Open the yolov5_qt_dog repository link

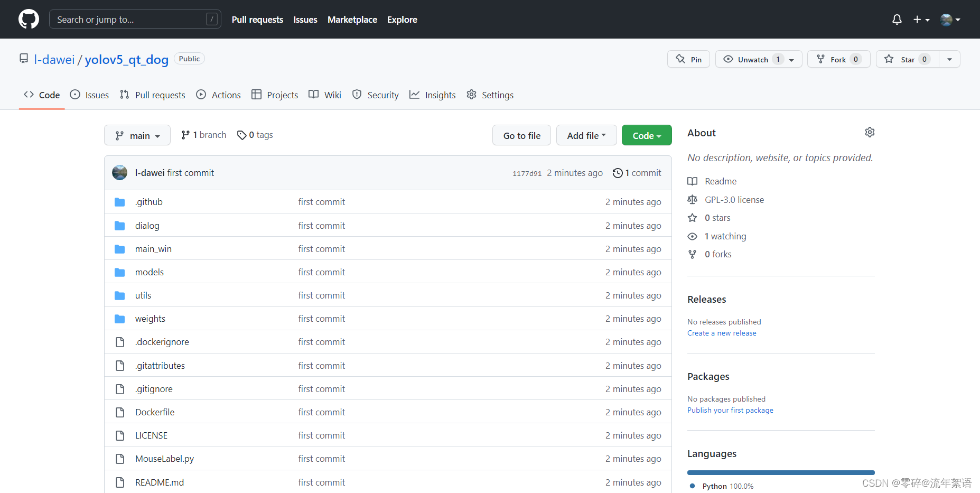pyautogui.click(x=127, y=60)
